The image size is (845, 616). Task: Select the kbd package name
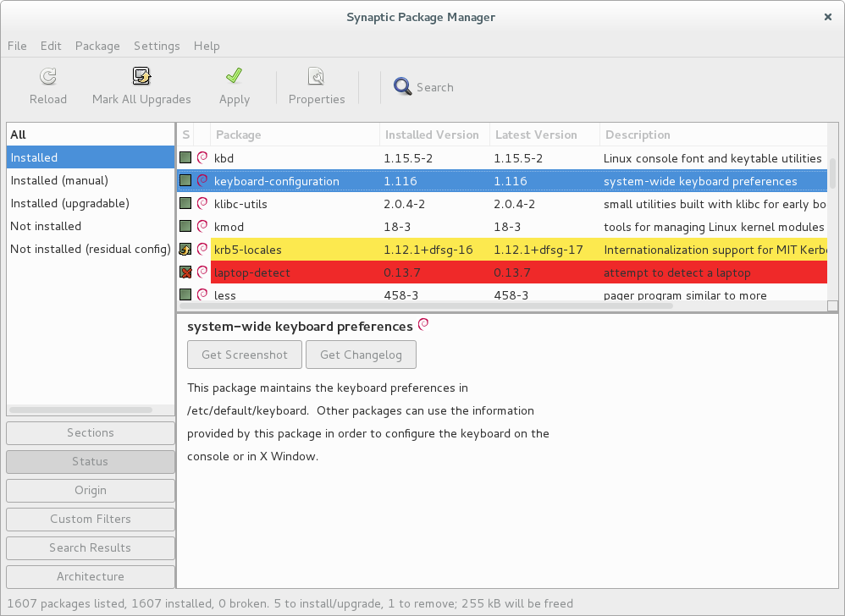click(224, 157)
